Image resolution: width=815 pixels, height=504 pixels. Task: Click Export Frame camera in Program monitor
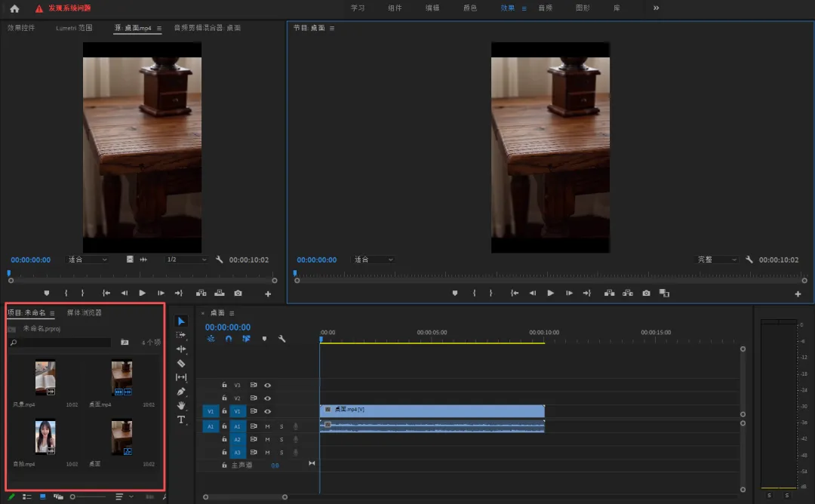[647, 293]
